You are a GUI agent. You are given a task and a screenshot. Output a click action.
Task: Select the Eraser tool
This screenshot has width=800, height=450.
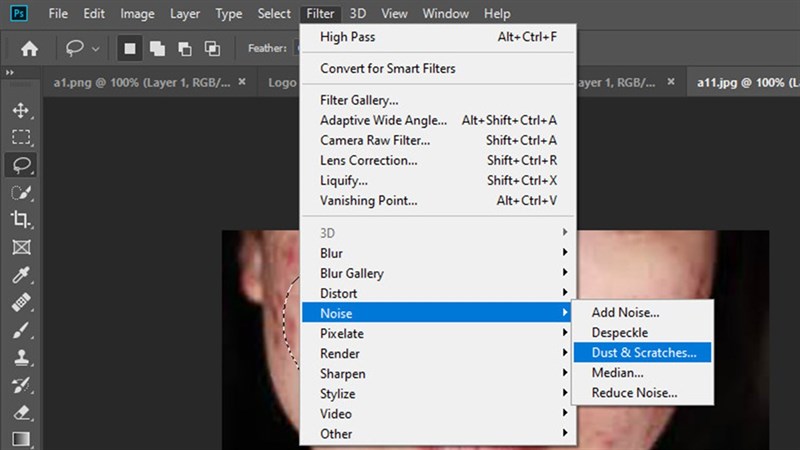coord(21,411)
